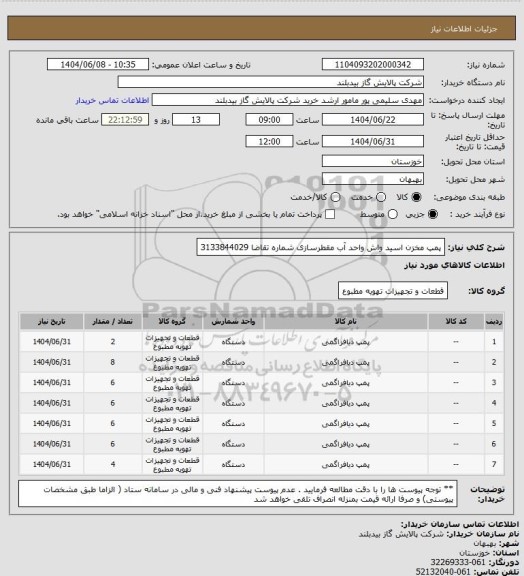The height and width of the screenshot is (576, 524).
Task: Click the دستگاه unit in row 4
Action: pyautogui.click(x=233, y=403)
